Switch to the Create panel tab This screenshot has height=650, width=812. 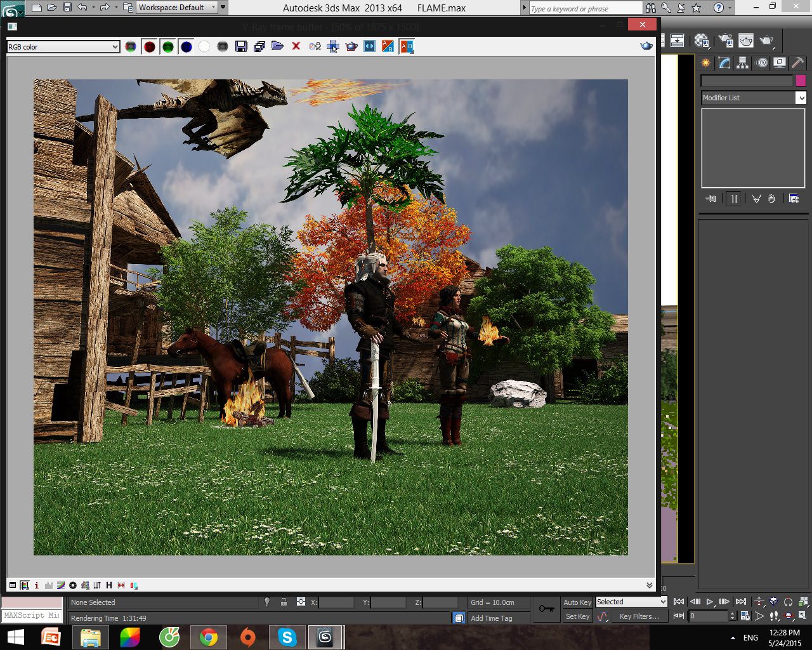705,63
